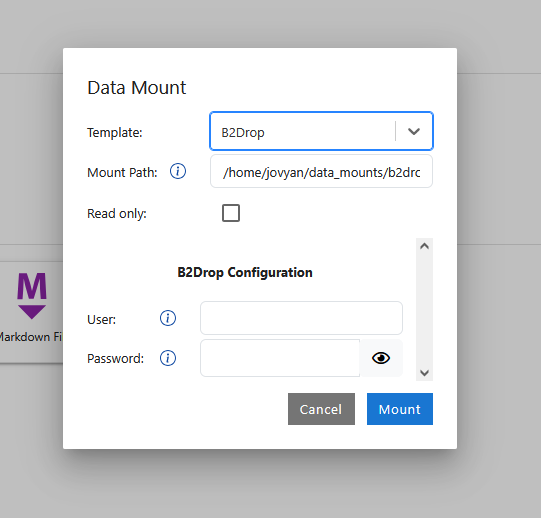Click into the User text field

pyautogui.click(x=301, y=318)
